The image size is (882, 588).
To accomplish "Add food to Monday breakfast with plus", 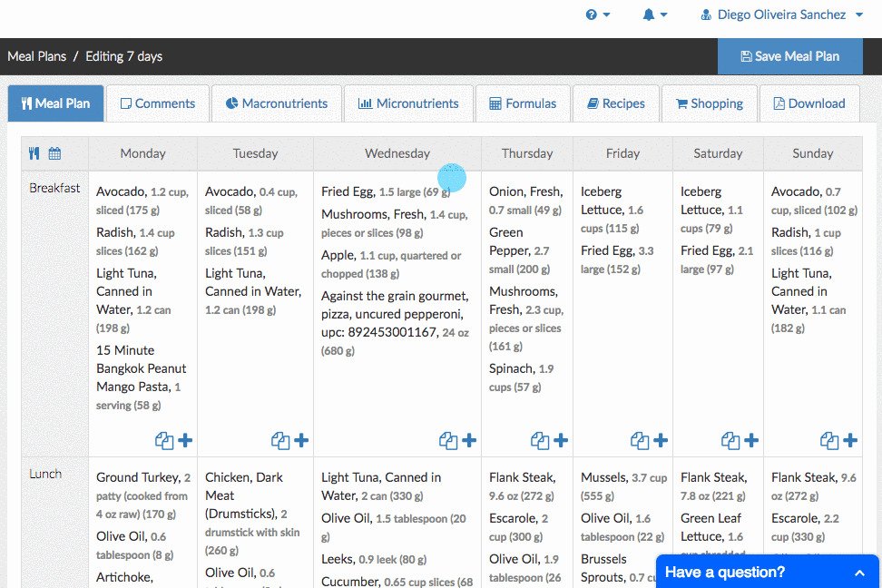I will click(x=185, y=441).
